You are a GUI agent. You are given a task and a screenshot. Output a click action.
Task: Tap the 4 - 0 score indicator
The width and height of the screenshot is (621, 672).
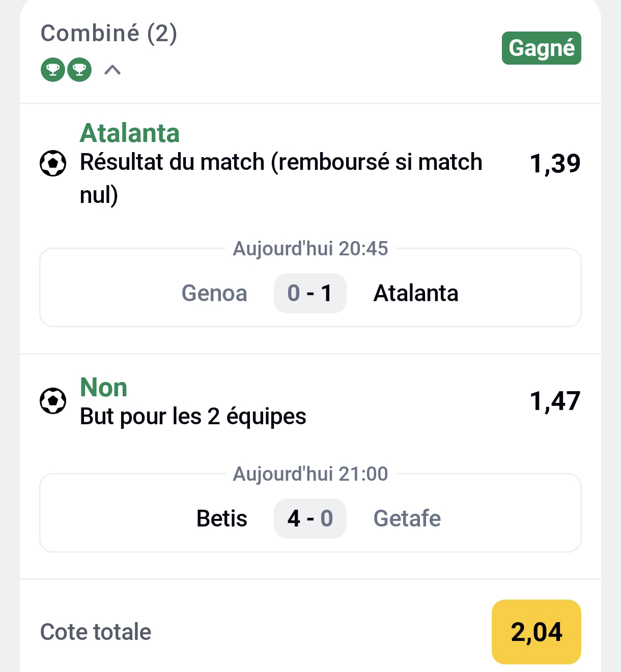(x=310, y=518)
